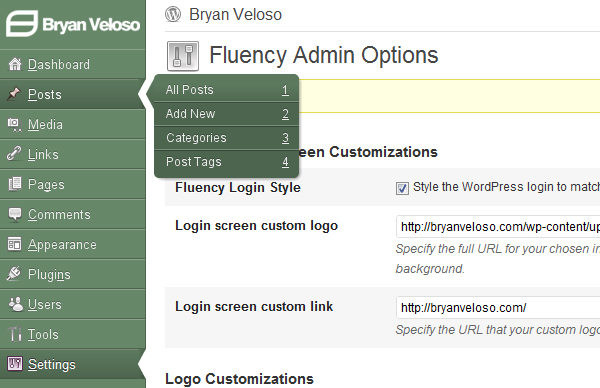Viewport: 600px width, 388px height.
Task: Click the Links chain icon
Action: tap(14, 154)
